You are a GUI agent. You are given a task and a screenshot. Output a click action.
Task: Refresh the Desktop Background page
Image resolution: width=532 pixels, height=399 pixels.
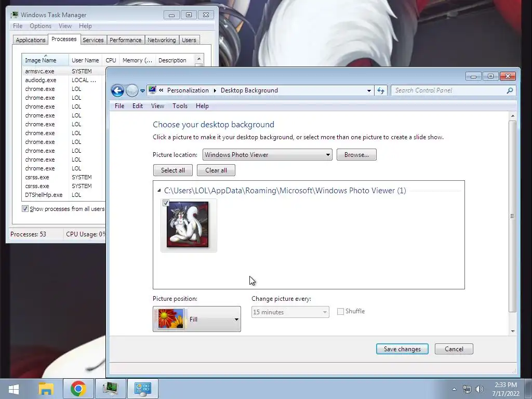[381, 90]
